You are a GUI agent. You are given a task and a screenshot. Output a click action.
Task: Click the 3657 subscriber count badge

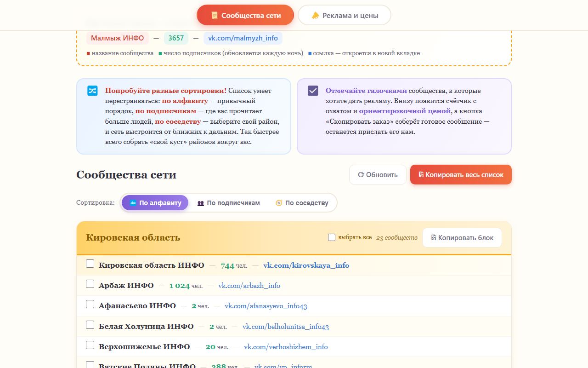click(x=176, y=38)
